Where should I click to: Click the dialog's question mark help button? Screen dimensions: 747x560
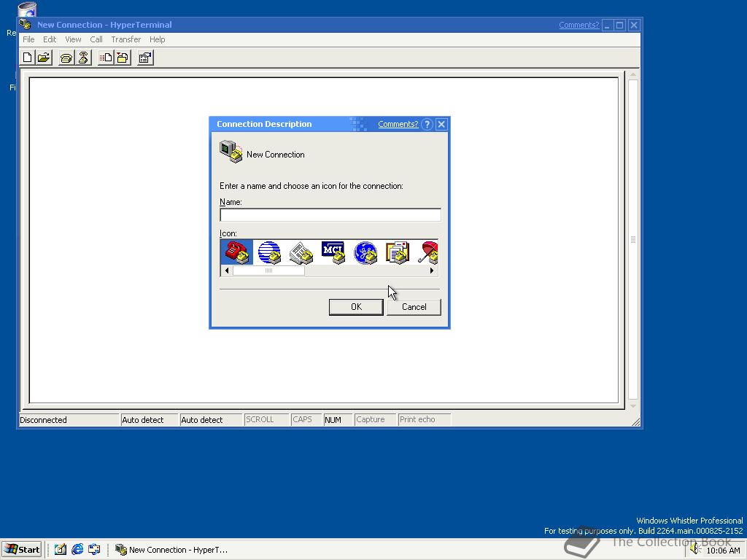(427, 124)
